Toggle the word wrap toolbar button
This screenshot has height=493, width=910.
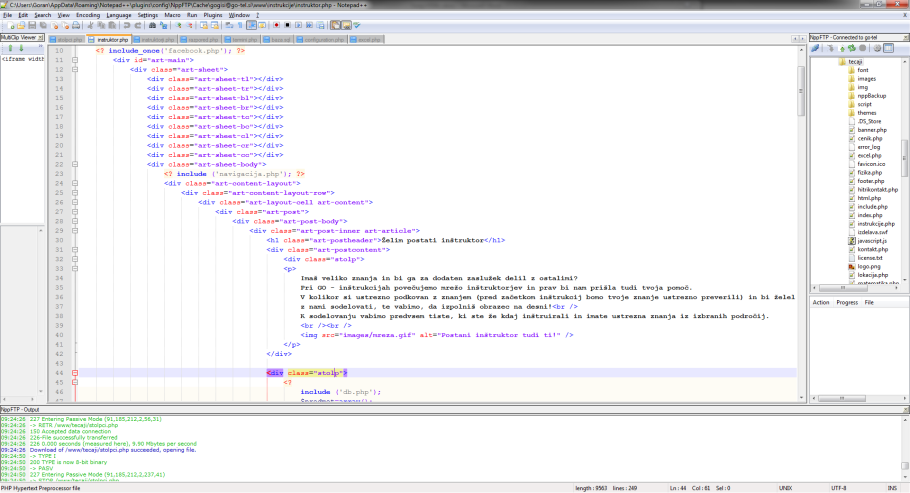[229, 26]
